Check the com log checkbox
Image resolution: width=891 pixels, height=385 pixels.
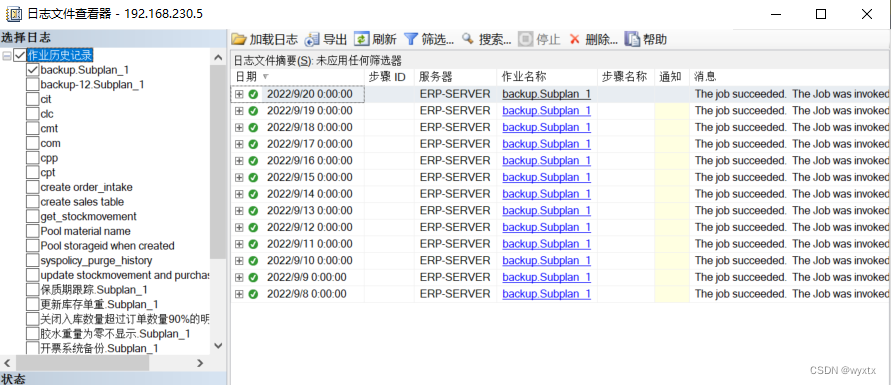pos(32,144)
